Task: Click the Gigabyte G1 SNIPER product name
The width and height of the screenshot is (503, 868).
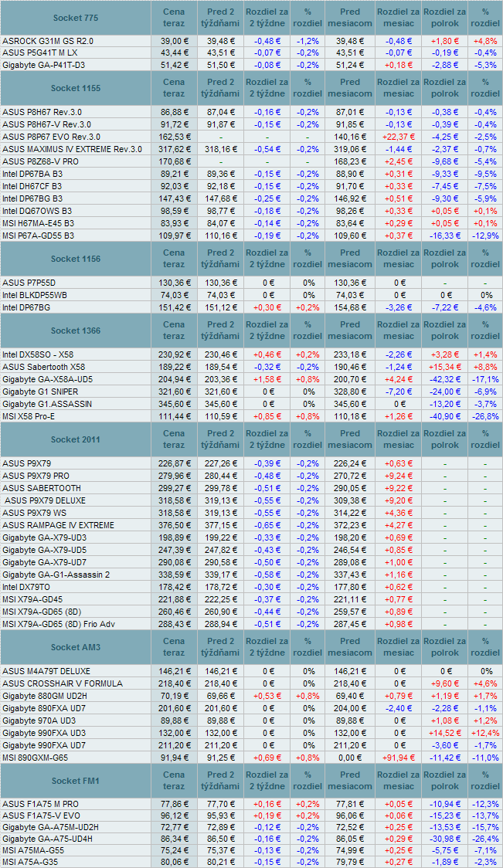Action: coord(40,392)
